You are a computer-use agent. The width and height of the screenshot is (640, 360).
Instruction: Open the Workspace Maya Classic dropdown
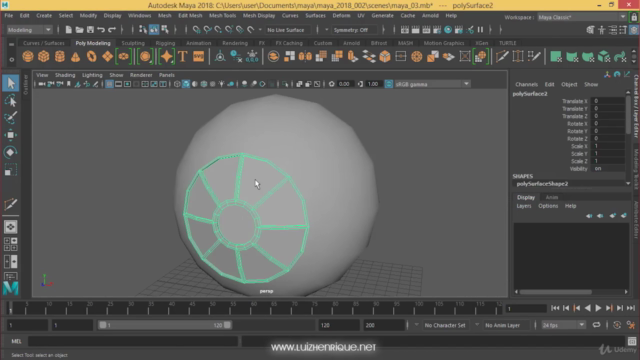point(582,17)
